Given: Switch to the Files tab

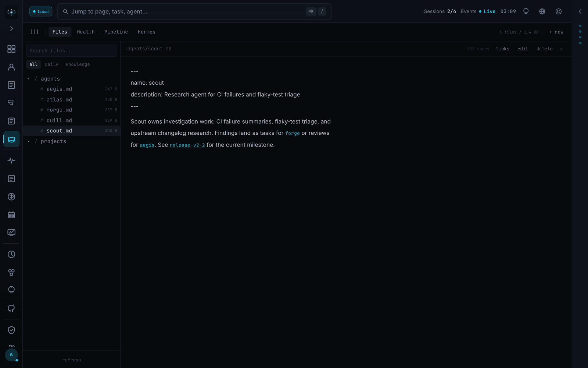Looking at the screenshot, I should [60, 32].
